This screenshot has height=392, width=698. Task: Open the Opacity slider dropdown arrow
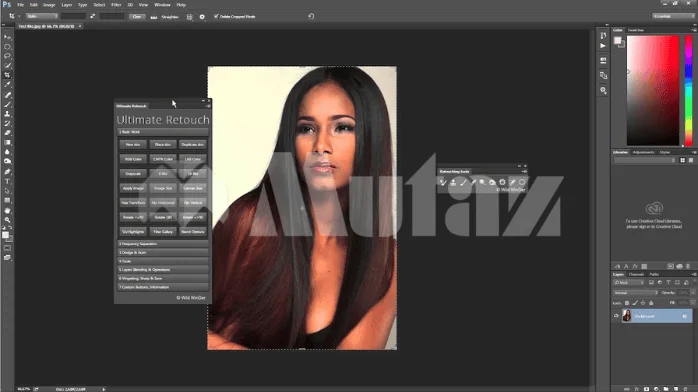tap(693, 293)
